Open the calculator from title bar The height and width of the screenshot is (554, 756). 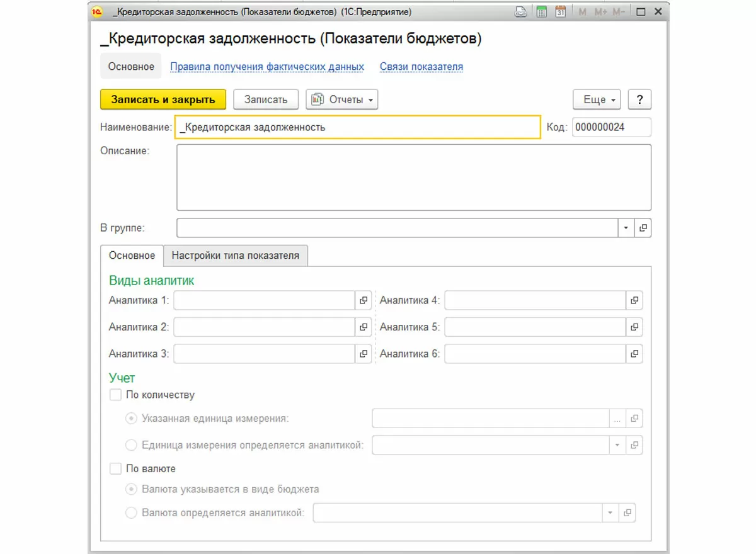pyautogui.click(x=541, y=11)
